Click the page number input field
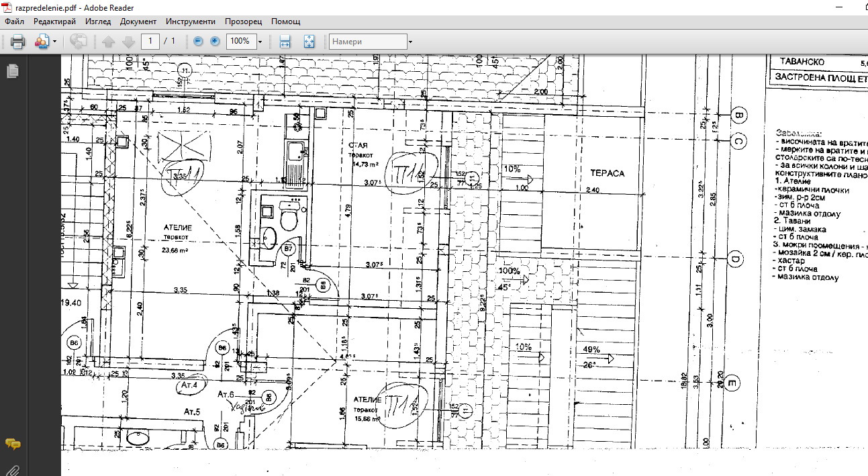Viewport: 868px width, 476px height. tap(150, 42)
